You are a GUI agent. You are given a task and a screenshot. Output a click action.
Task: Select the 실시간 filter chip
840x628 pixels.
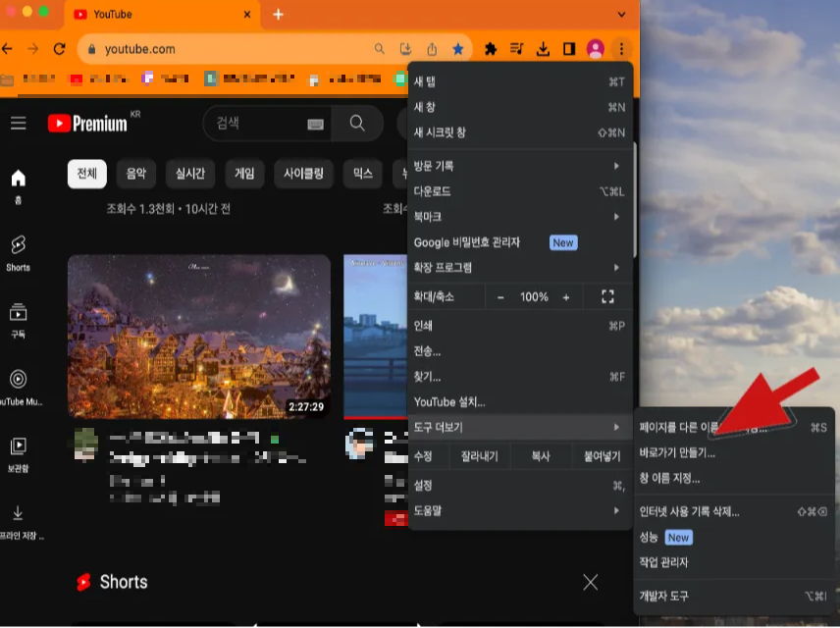pos(190,174)
